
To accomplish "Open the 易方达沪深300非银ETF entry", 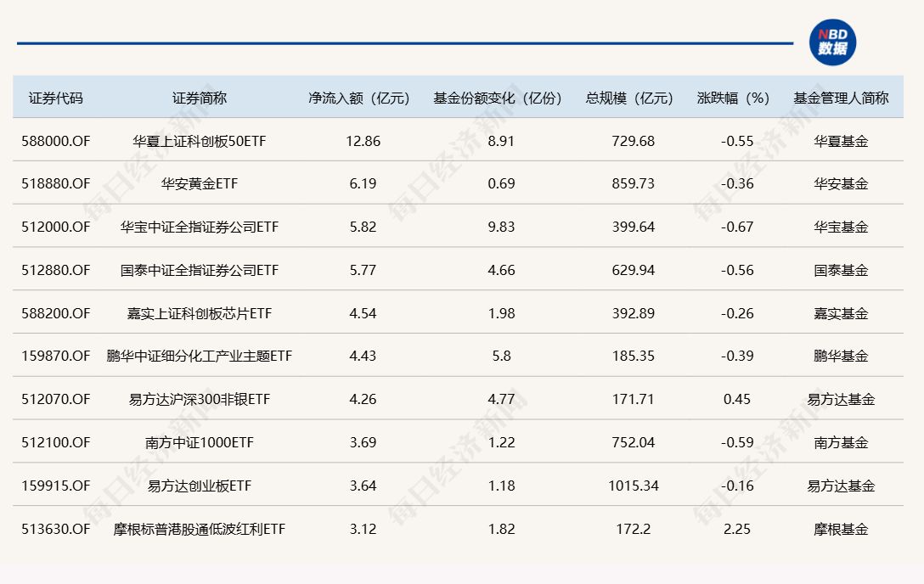I will tap(200, 399).
